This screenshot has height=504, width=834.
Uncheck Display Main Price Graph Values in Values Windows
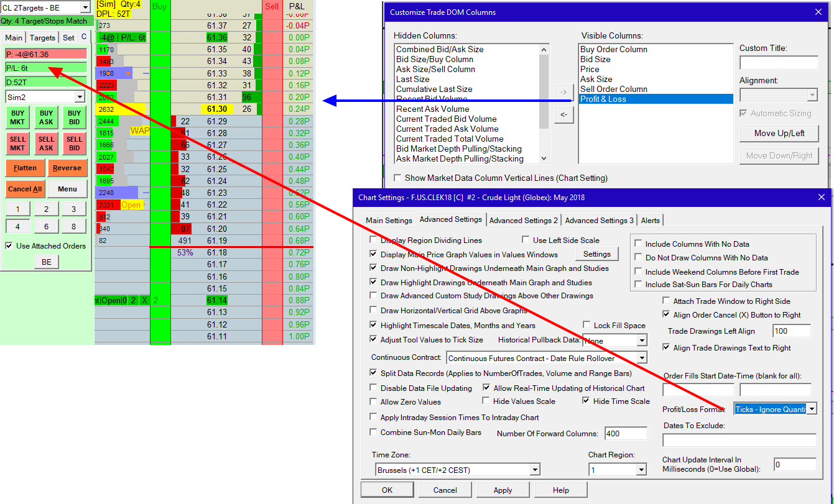click(x=373, y=254)
